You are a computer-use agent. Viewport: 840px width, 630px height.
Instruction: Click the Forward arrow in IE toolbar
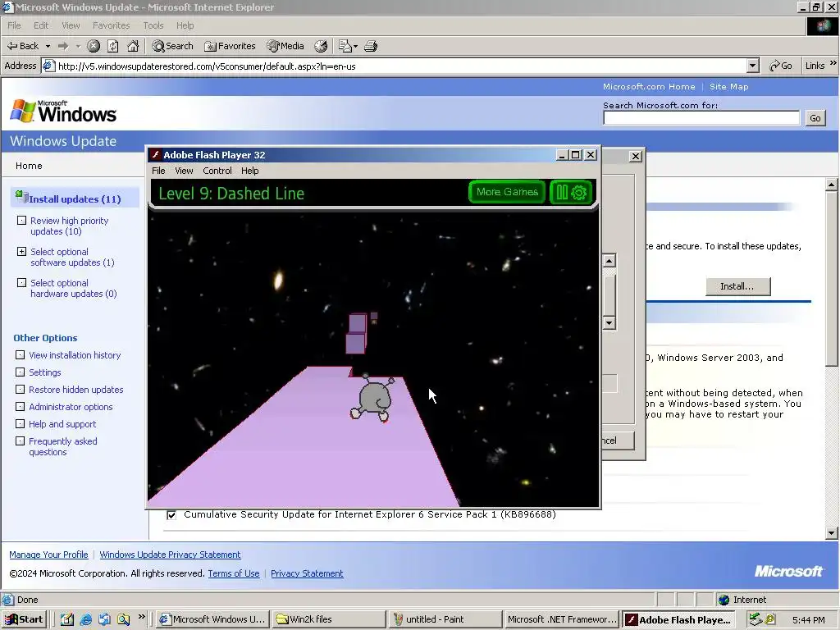tap(63, 46)
